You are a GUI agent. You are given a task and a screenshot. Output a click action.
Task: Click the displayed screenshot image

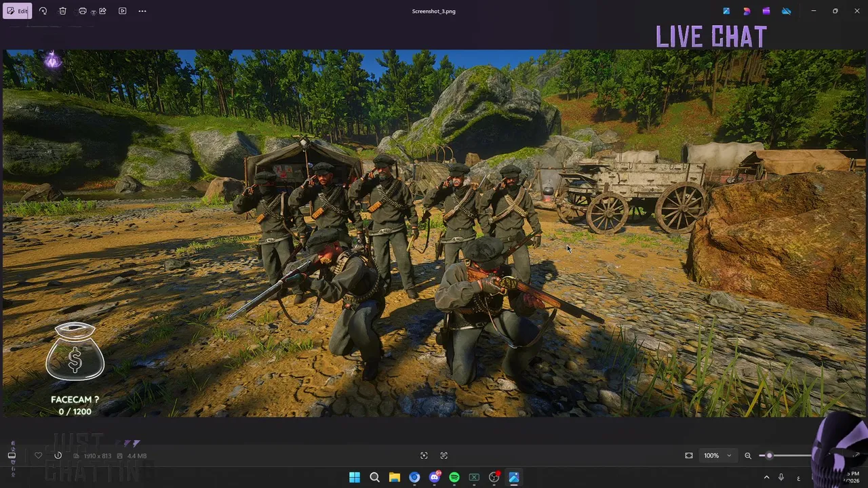point(434,232)
